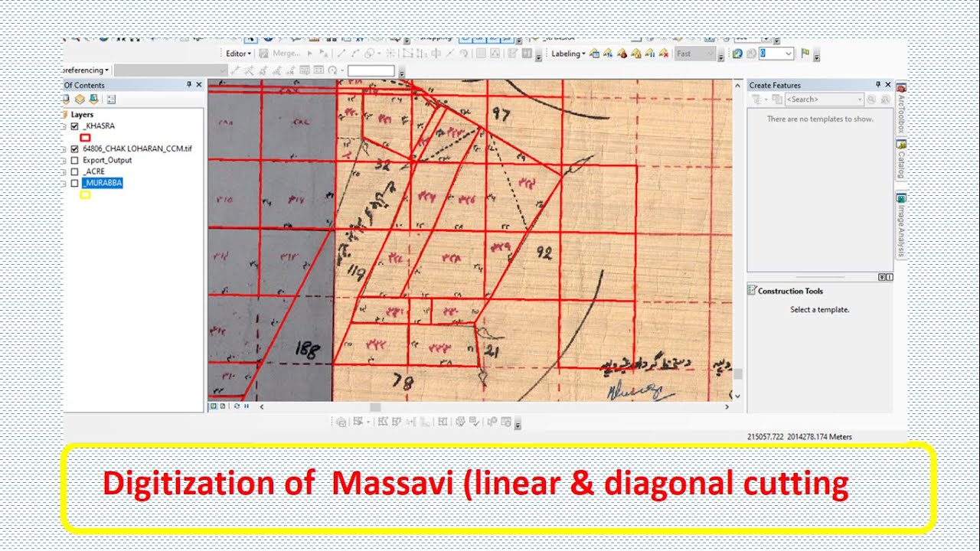Click the globe refresh icon beside Fast

coord(737,54)
